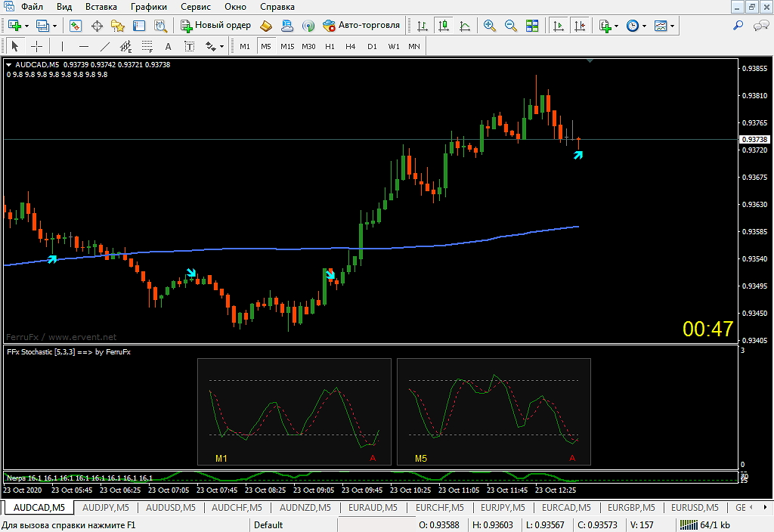
Task: Select the Fibonacci retracement tool
Action: [147, 46]
